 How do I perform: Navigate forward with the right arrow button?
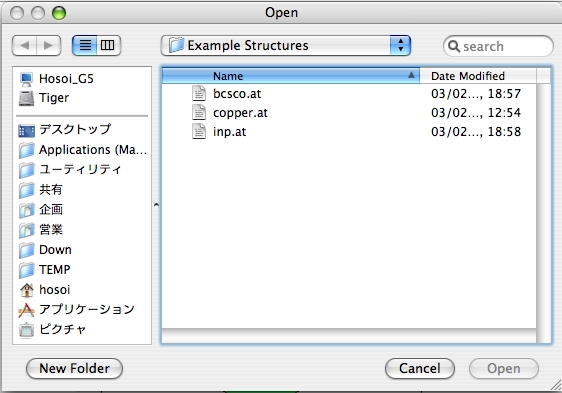coord(48,46)
